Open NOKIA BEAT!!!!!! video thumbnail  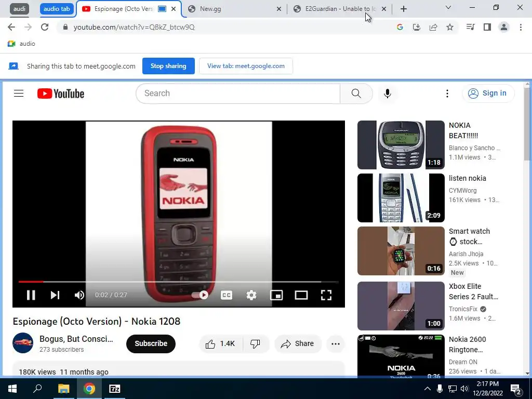(401, 145)
